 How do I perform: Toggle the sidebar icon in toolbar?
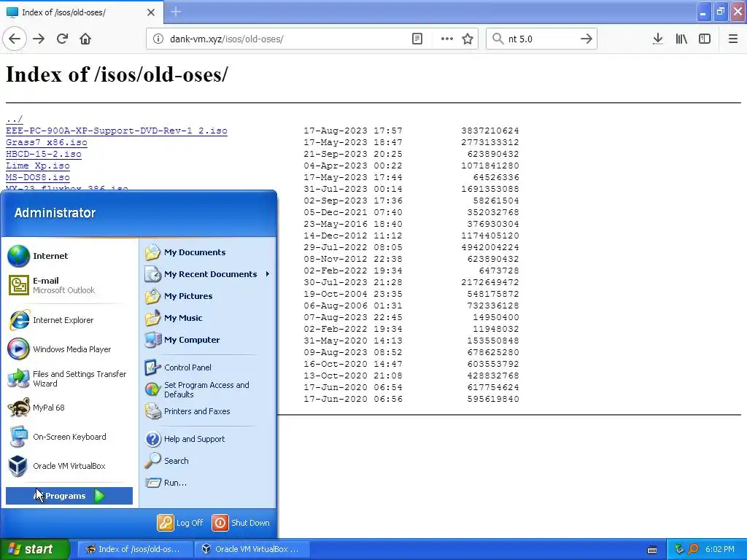click(705, 39)
